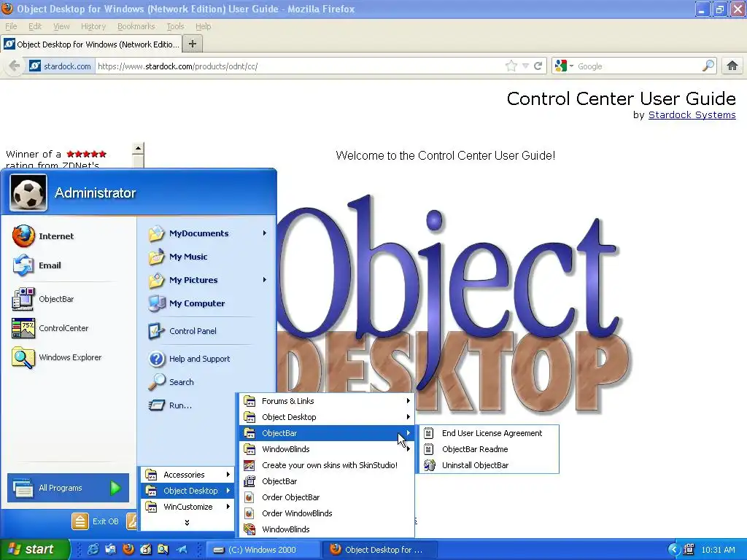Viewport: 747px width, 560px height.
Task: Open My Computer from the start menu
Action: click(186, 303)
